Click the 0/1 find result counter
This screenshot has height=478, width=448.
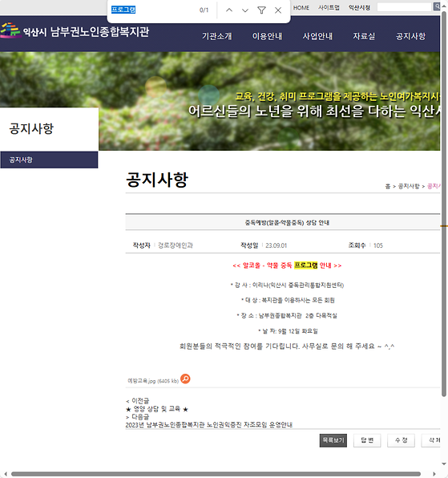pos(204,10)
